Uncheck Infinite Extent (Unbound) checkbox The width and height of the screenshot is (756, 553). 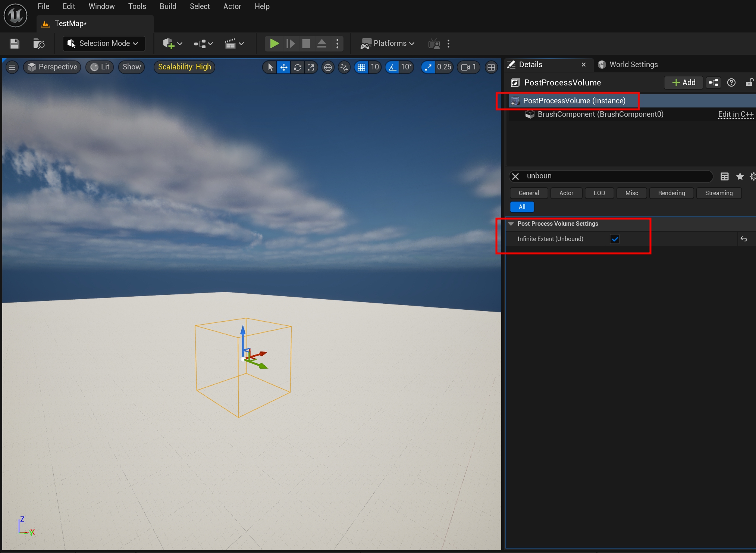click(x=615, y=239)
